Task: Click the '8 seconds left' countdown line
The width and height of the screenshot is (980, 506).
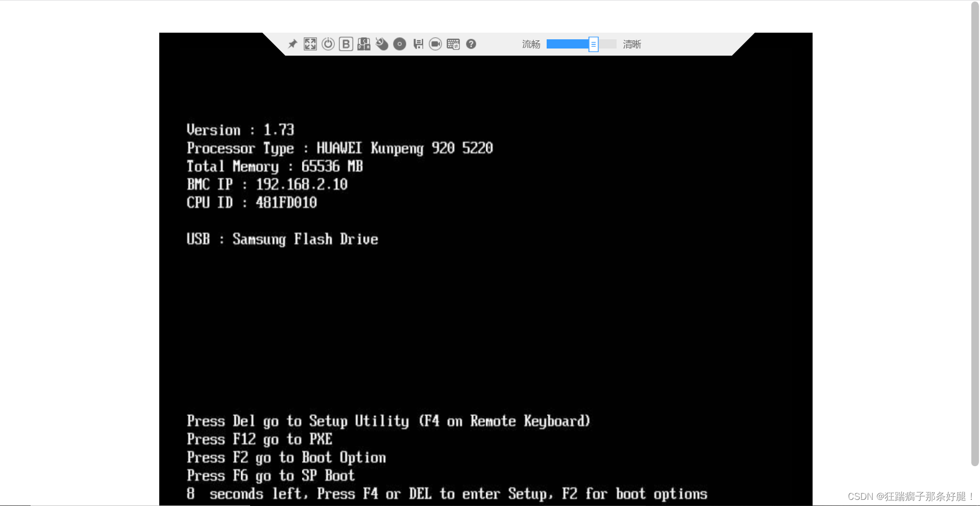Action: pos(447,494)
